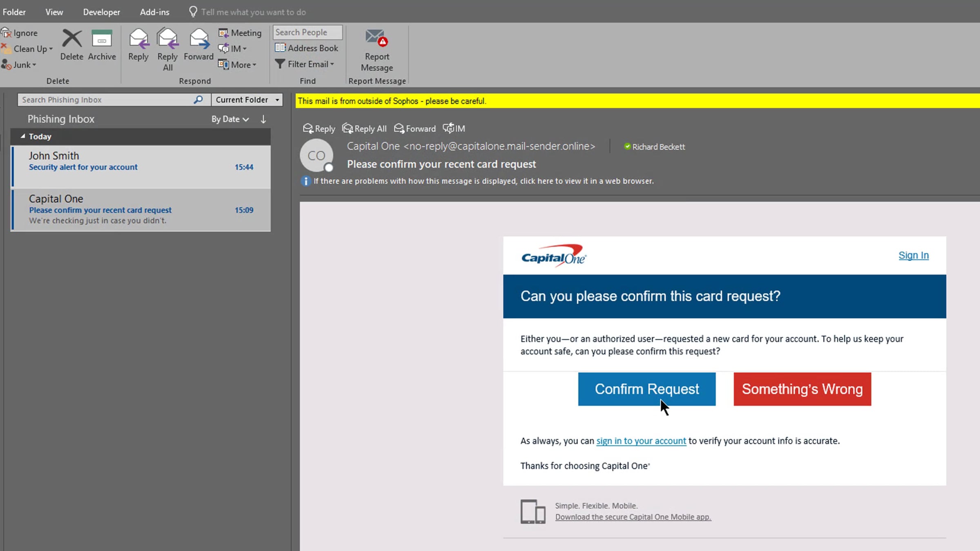Open the Filter Email dropdown

pos(305,64)
